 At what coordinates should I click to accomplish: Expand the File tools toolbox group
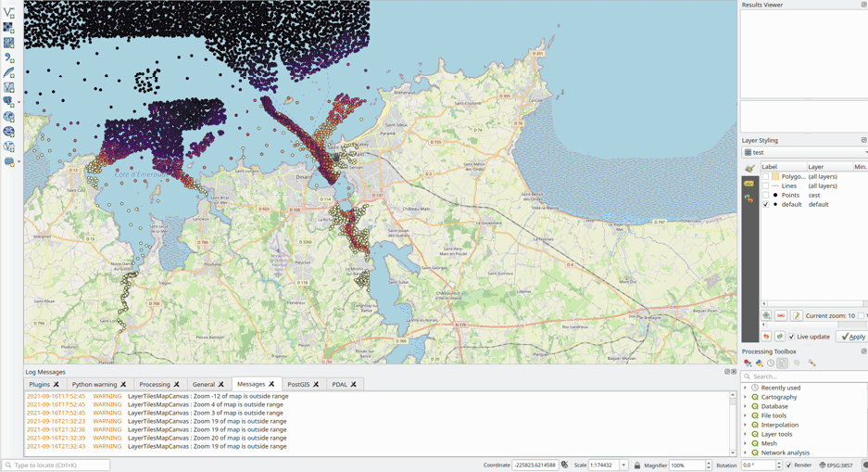tap(745, 415)
